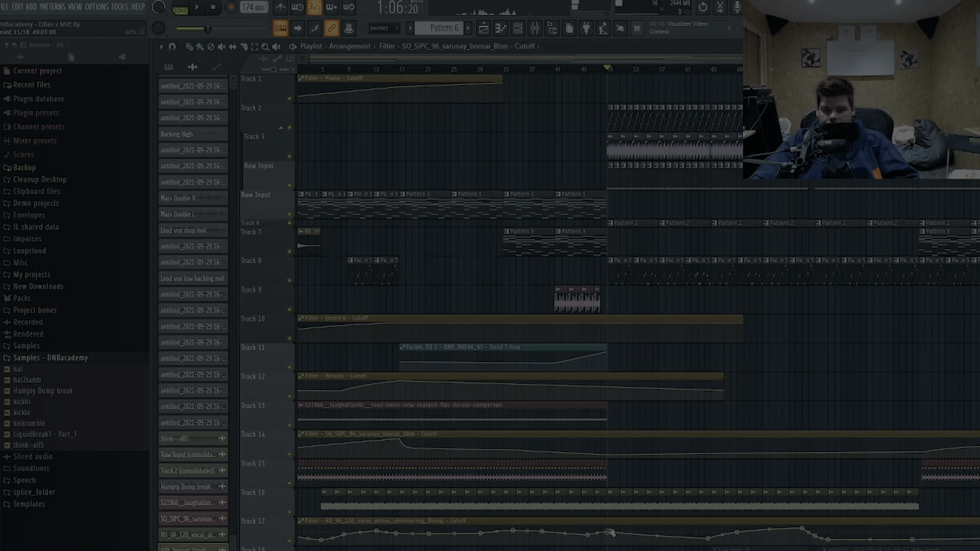Open the ADD menu
Viewport: 980px width, 551px height.
[31, 7]
